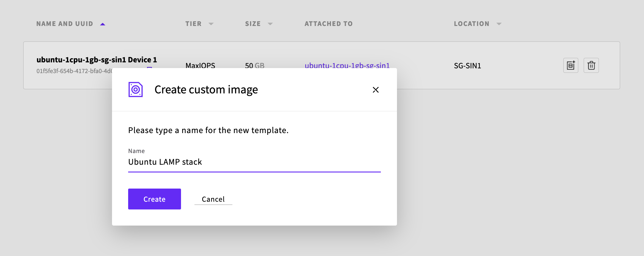Click the trash delete icon for Device 1
This screenshot has height=256, width=644.
(591, 65)
